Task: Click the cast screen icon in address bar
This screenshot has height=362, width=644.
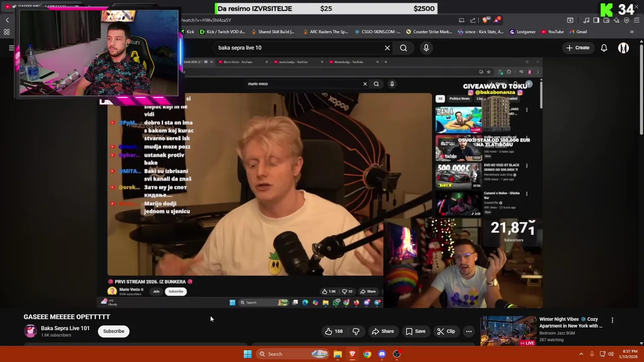Action: pos(461,20)
